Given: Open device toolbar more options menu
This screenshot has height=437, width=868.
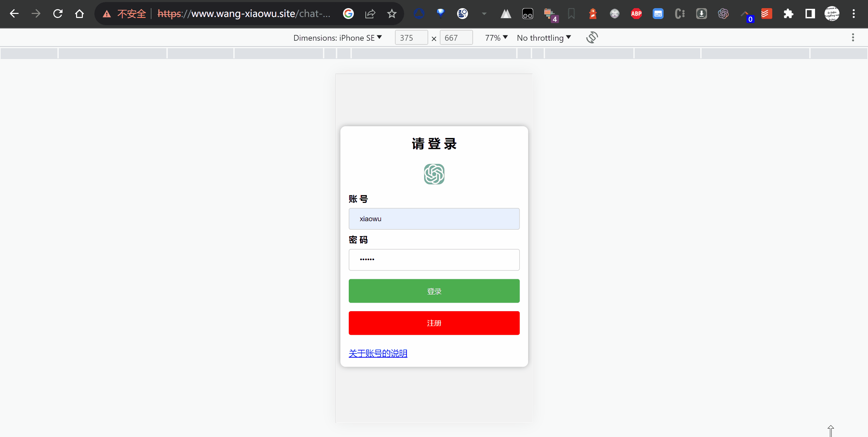Looking at the screenshot, I should [853, 37].
